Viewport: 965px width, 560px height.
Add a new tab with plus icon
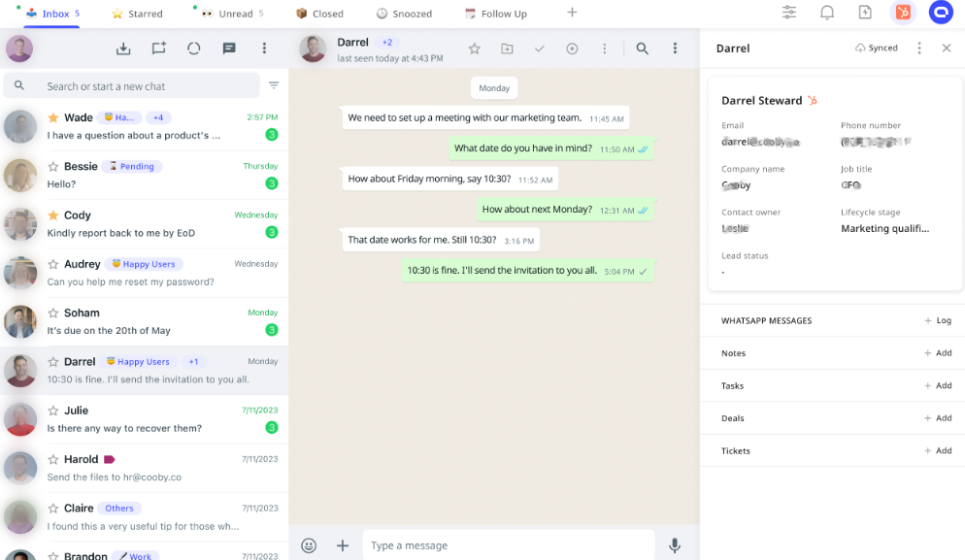click(x=572, y=13)
